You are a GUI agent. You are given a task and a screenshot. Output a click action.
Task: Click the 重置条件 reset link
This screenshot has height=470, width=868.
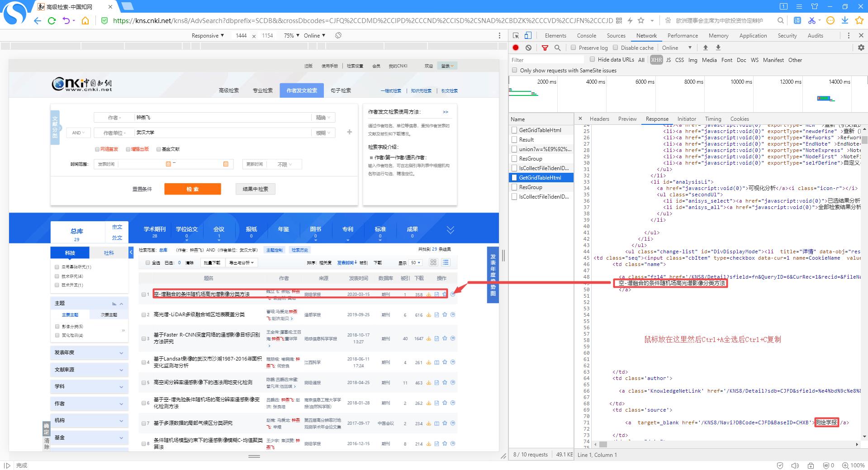pos(142,189)
